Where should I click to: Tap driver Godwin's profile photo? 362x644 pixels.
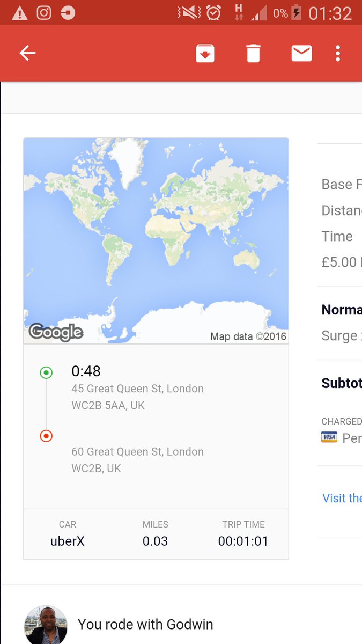pos(46,625)
